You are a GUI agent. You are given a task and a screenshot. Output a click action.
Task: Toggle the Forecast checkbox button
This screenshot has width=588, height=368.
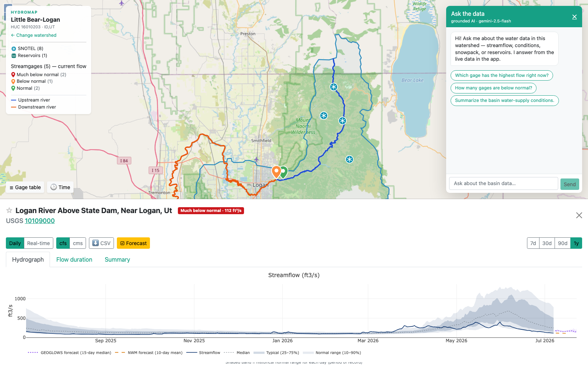click(x=133, y=243)
